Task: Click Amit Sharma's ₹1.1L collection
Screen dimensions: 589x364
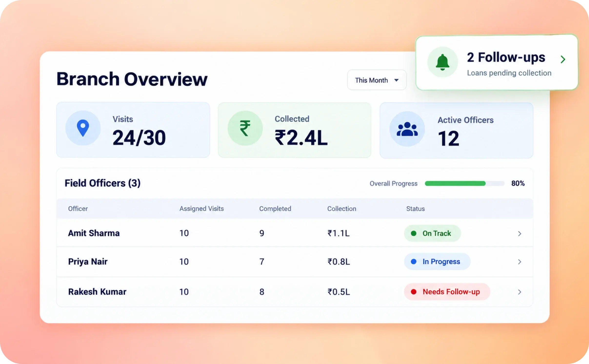Action: [x=339, y=233]
